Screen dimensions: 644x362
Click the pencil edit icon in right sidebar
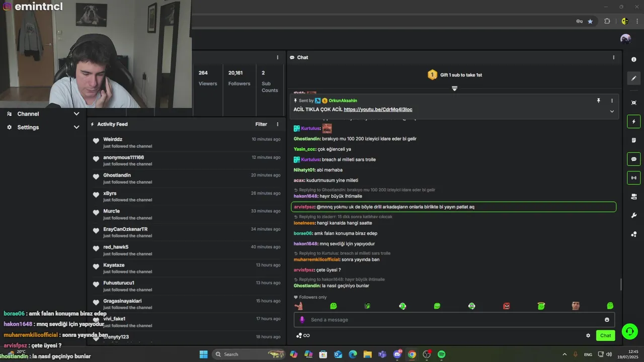pyautogui.click(x=633, y=78)
